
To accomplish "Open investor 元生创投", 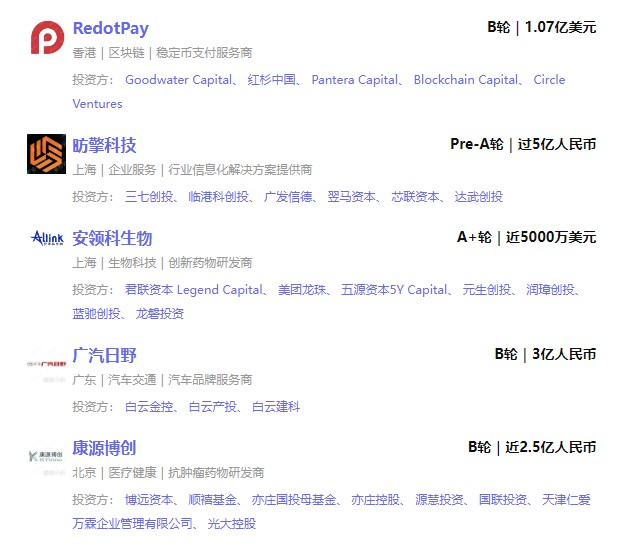I will [x=487, y=290].
